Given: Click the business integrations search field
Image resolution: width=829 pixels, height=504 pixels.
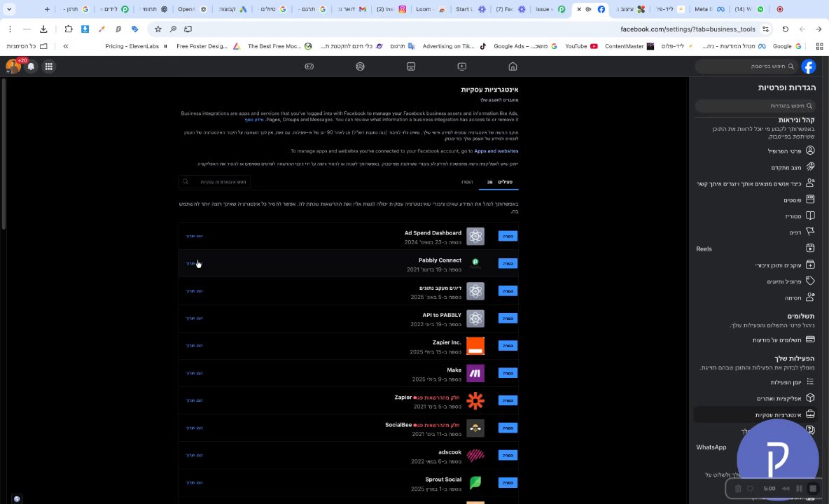Looking at the screenshot, I should point(215,182).
